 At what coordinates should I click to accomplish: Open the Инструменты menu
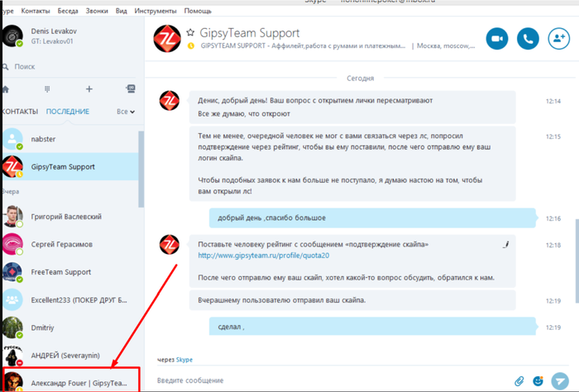pyautogui.click(x=156, y=11)
